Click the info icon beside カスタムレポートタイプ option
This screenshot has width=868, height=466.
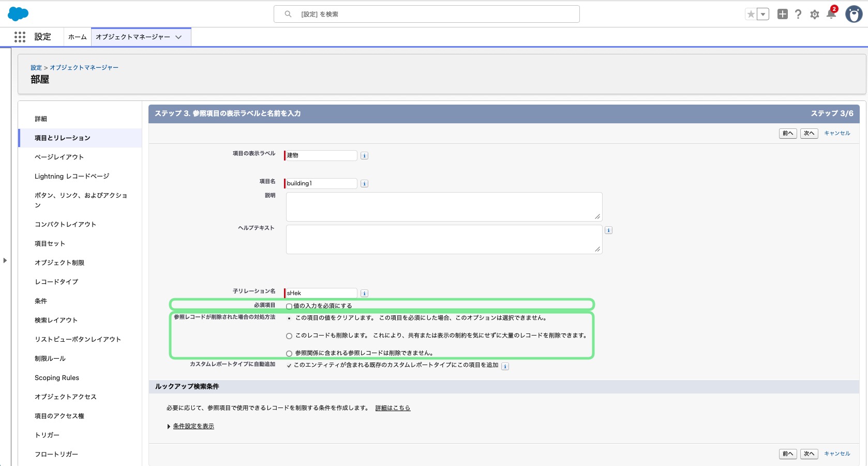(505, 367)
